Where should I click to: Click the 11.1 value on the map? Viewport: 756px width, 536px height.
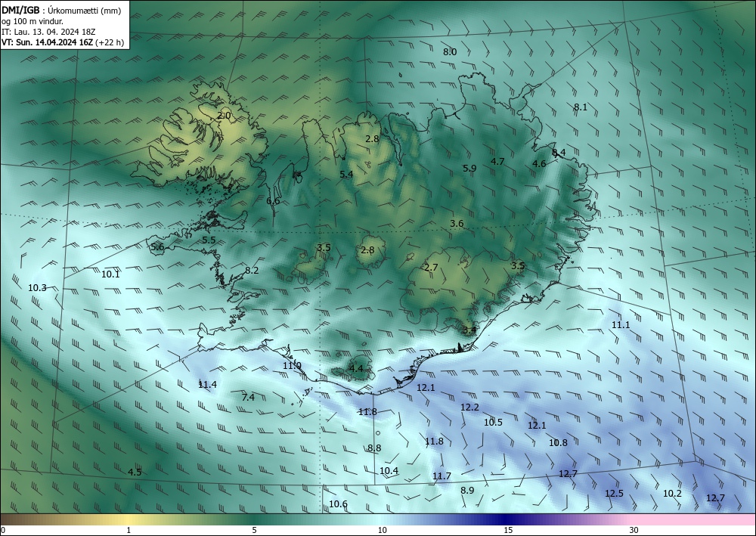(x=621, y=325)
